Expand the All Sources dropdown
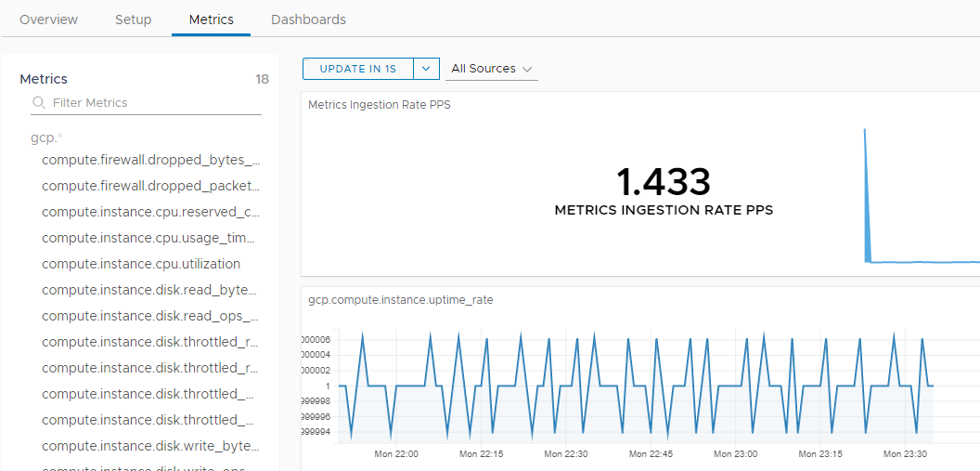Image resolution: width=980 pixels, height=471 pixels. click(491, 69)
